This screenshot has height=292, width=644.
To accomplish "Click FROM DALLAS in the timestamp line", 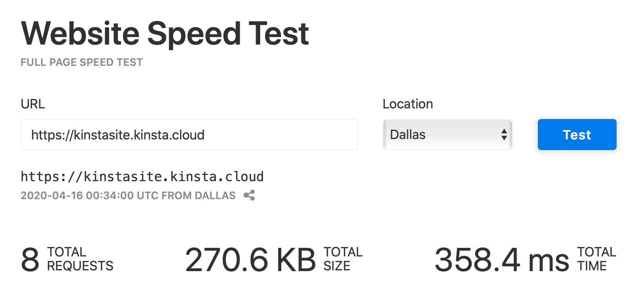I will pyautogui.click(x=198, y=195).
